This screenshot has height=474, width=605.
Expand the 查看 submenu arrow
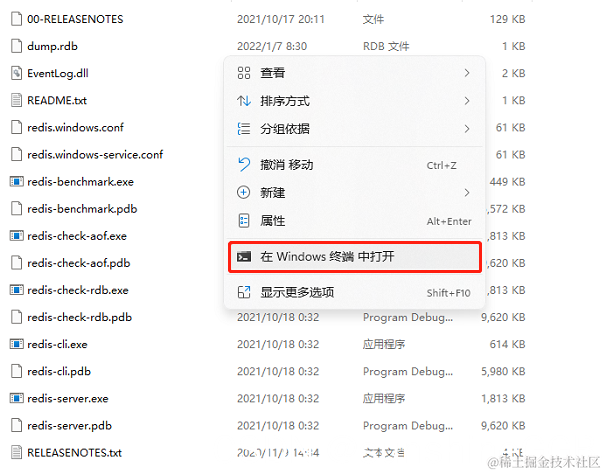[467, 73]
